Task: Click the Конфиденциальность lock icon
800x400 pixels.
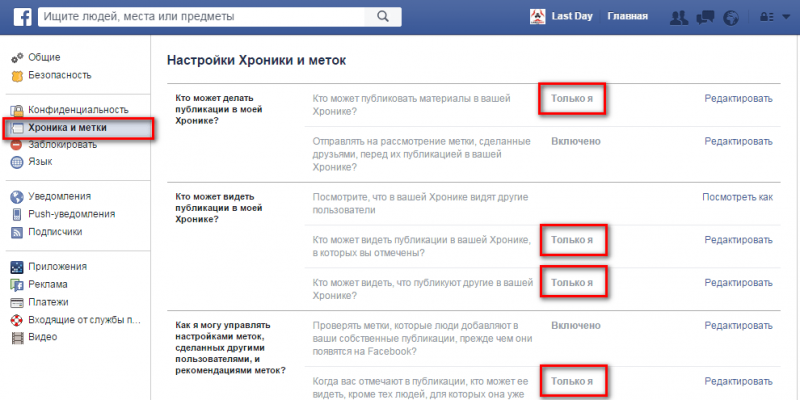Action: pyautogui.click(x=17, y=110)
